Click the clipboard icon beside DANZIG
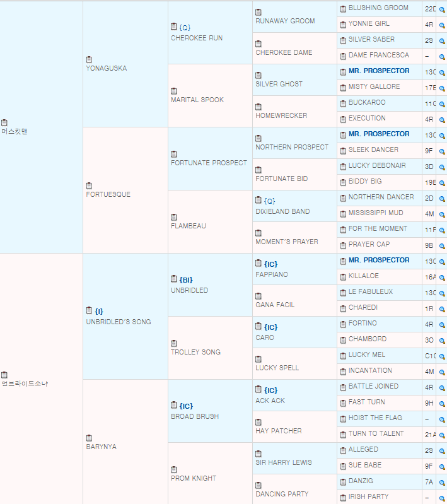Screen dimensions: 447x504 [x=343, y=482]
